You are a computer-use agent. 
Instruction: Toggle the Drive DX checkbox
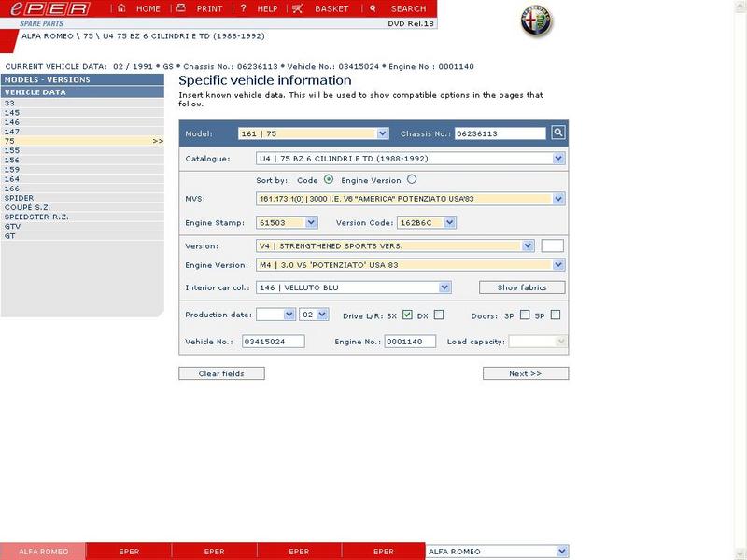(x=439, y=315)
